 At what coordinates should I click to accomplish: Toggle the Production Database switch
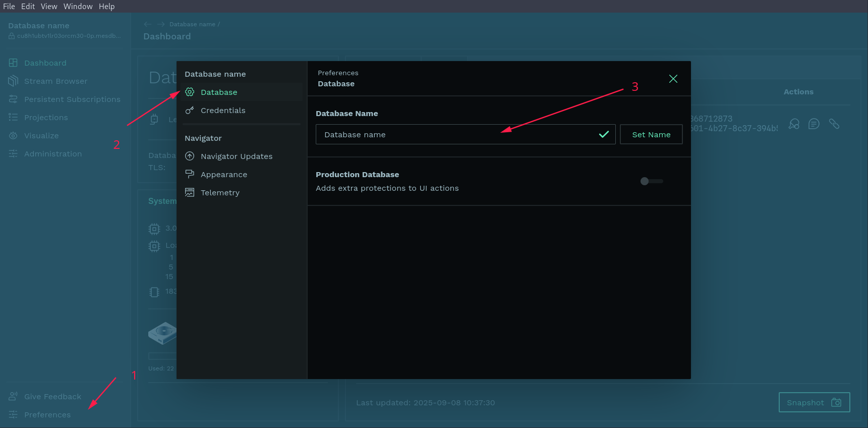[x=651, y=181]
